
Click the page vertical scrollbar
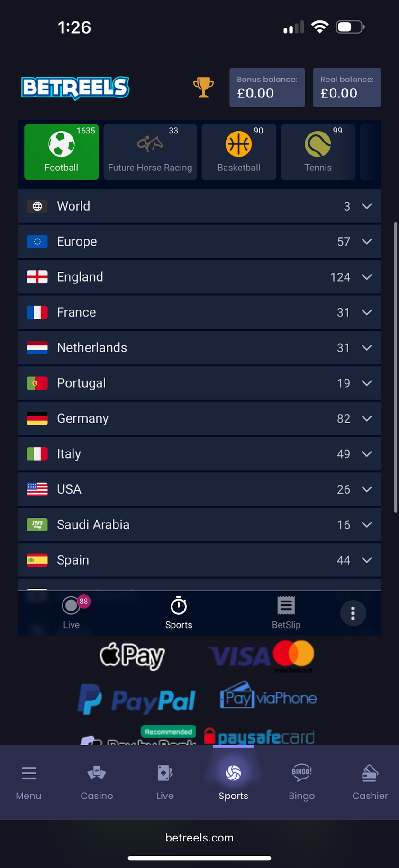point(395,367)
